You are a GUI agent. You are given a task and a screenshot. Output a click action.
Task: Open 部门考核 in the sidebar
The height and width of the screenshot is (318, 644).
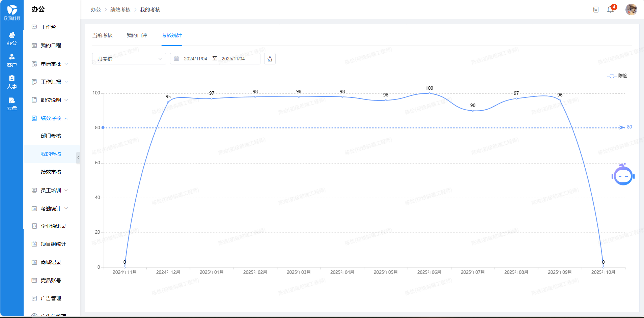pyautogui.click(x=51, y=136)
